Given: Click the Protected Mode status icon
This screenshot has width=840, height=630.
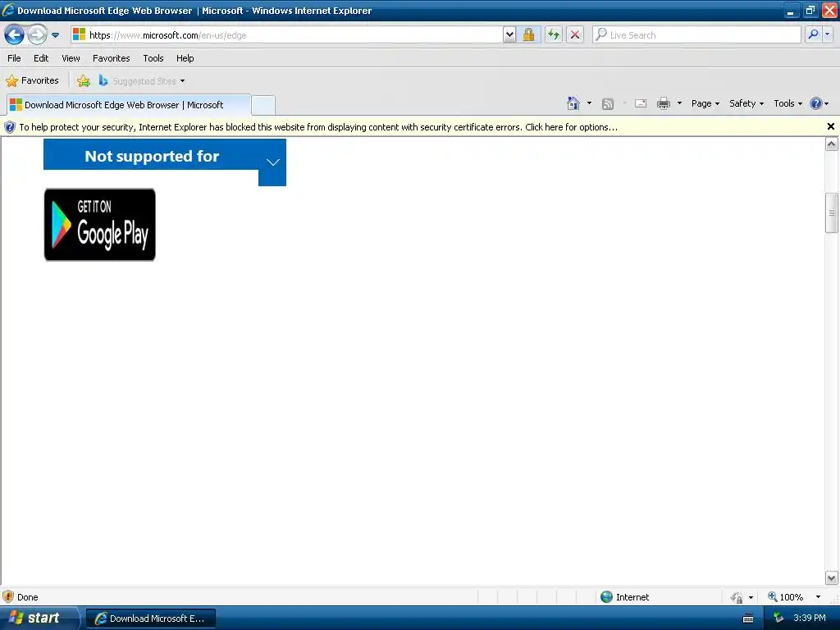Looking at the screenshot, I should (x=737, y=597).
